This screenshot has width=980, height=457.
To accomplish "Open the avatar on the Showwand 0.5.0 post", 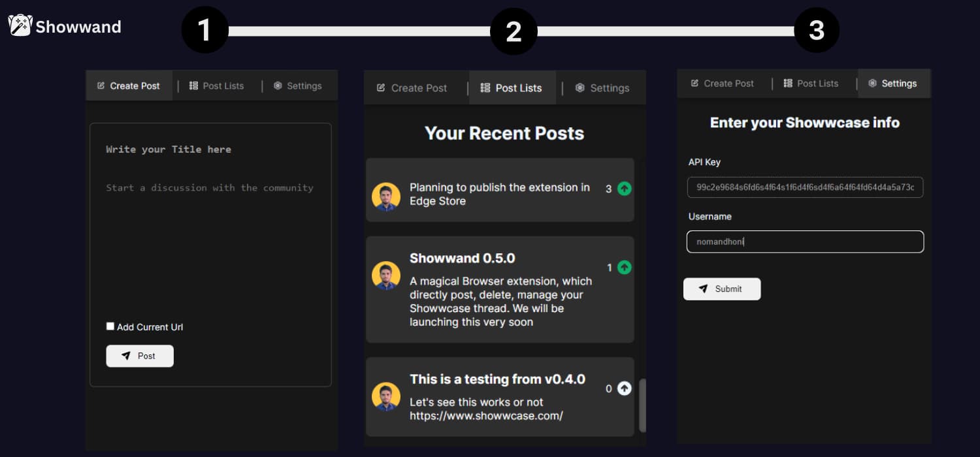I will (x=386, y=276).
